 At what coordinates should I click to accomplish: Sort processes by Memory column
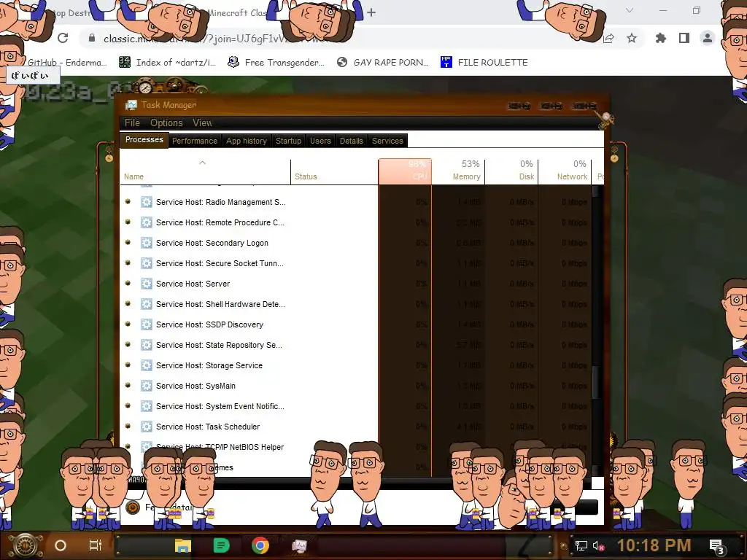[458, 172]
